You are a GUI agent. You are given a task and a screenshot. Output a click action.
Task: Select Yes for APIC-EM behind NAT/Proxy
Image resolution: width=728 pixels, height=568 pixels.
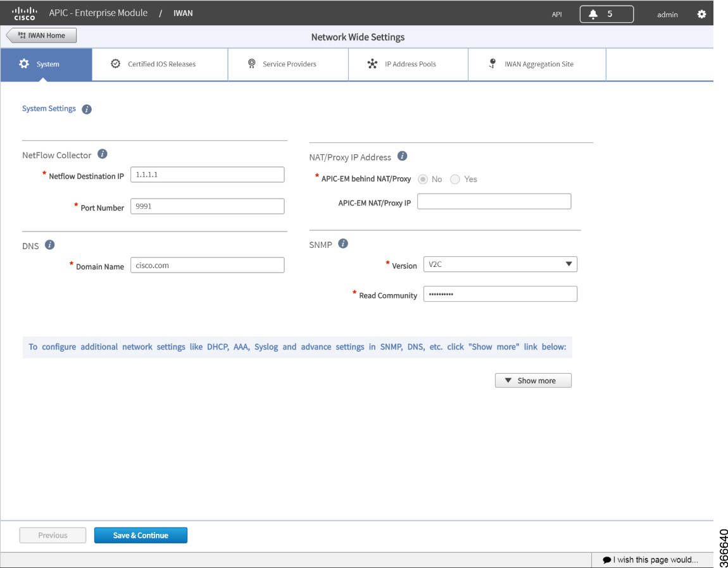click(x=455, y=179)
